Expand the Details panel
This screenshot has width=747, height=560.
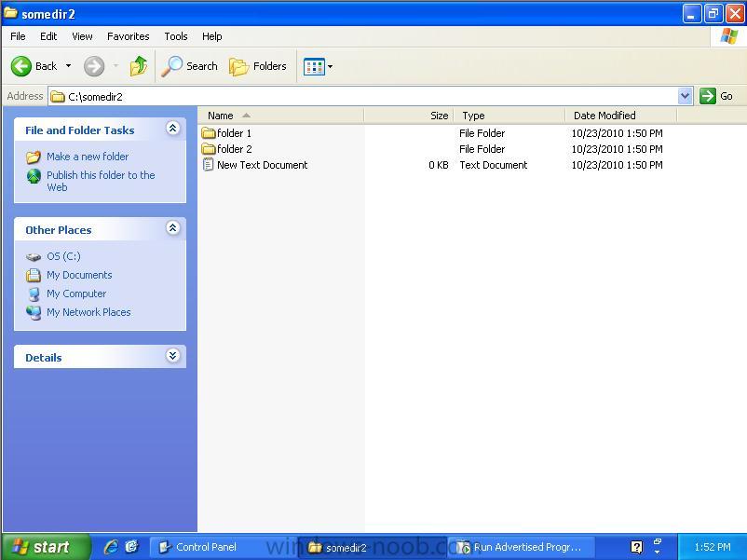tap(172, 356)
